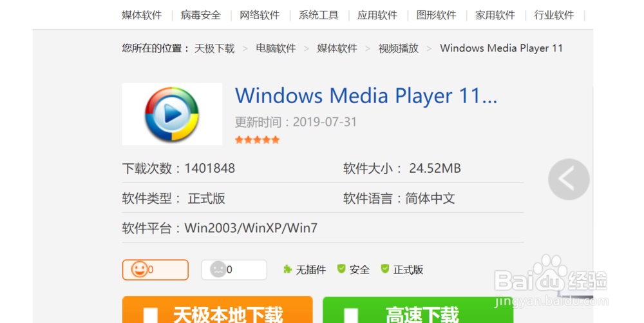Viewport: 644px width, 323px height.
Task: Click the 软件大小 24.52MB text
Action: (x=402, y=168)
